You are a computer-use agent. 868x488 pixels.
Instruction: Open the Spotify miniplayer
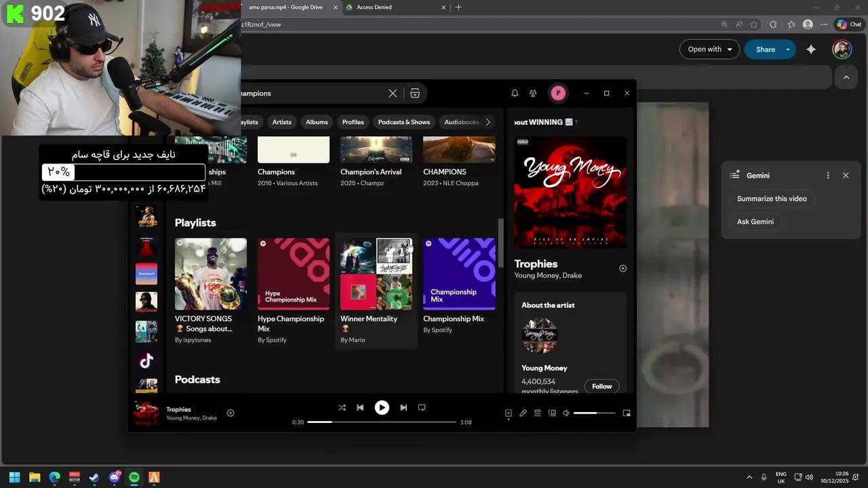[x=627, y=413]
